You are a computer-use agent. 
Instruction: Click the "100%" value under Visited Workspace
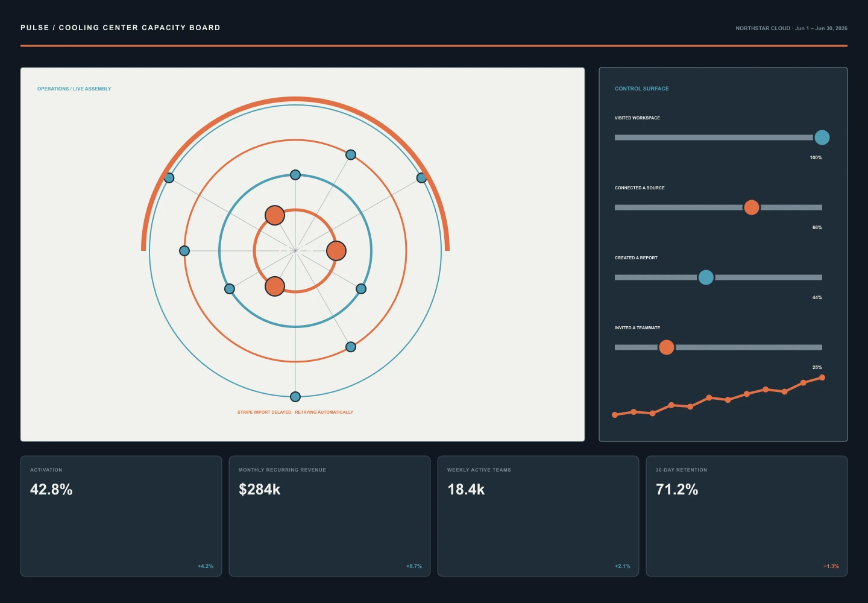coord(816,157)
